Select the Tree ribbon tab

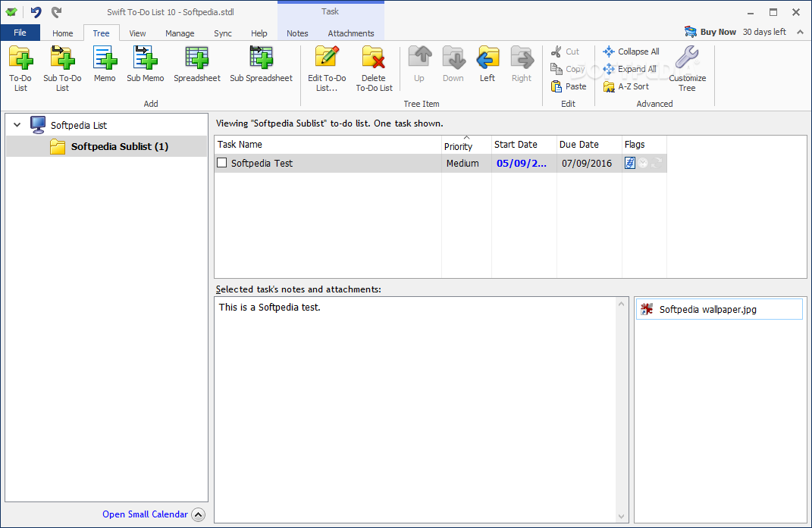click(x=101, y=33)
